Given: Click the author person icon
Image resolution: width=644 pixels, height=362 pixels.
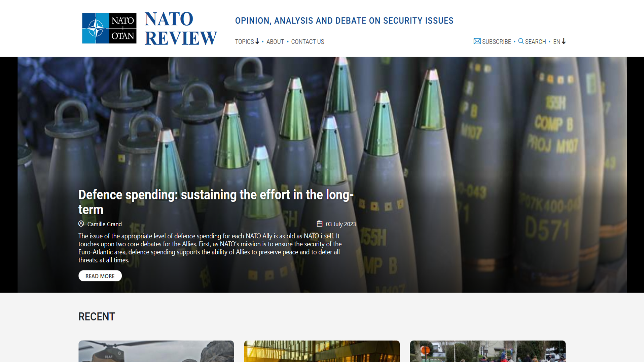Looking at the screenshot, I should pos(81,224).
